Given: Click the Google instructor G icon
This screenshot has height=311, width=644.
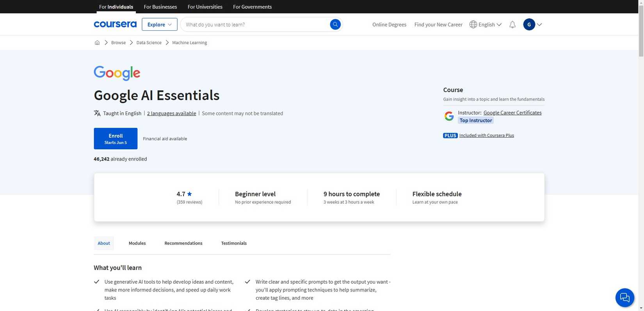Looking at the screenshot, I should (x=449, y=116).
